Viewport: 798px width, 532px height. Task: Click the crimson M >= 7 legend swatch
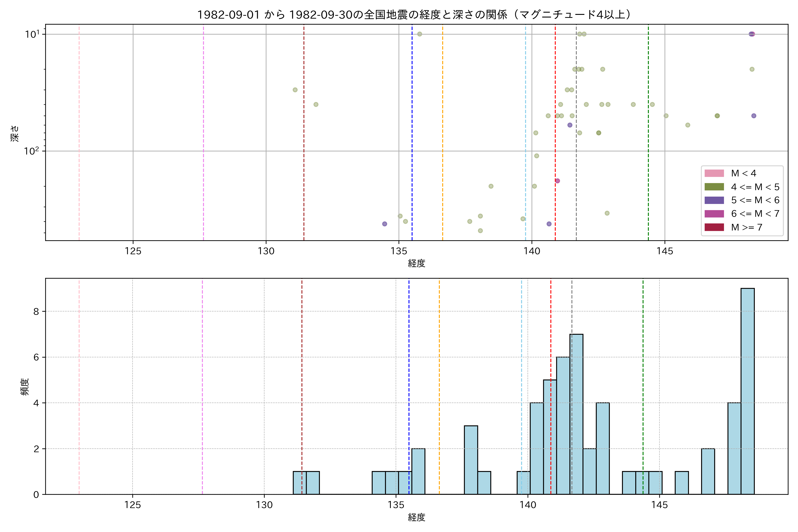(x=714, y=227)
